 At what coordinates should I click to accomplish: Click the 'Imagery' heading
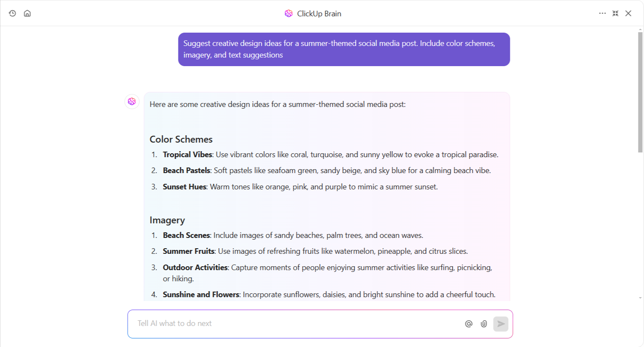(x=167, y=220)
